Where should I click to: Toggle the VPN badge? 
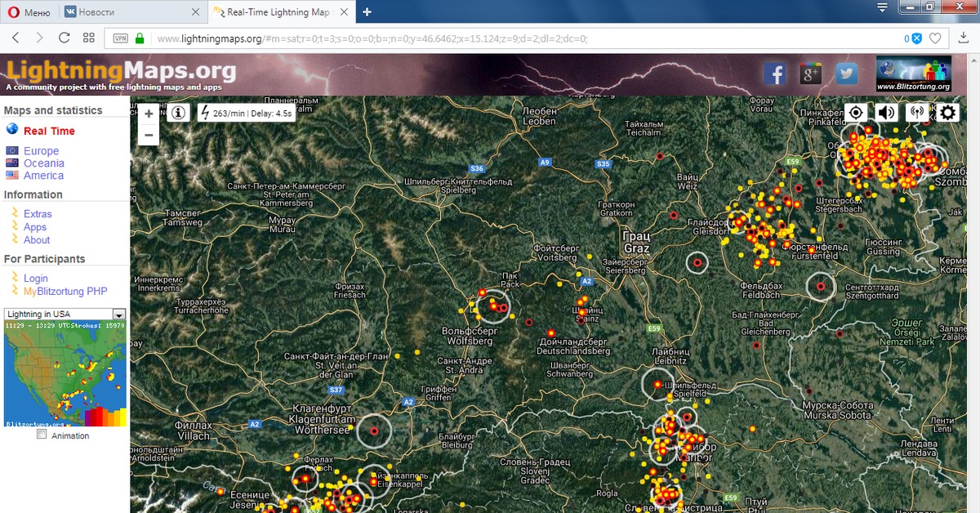point(120,38)
